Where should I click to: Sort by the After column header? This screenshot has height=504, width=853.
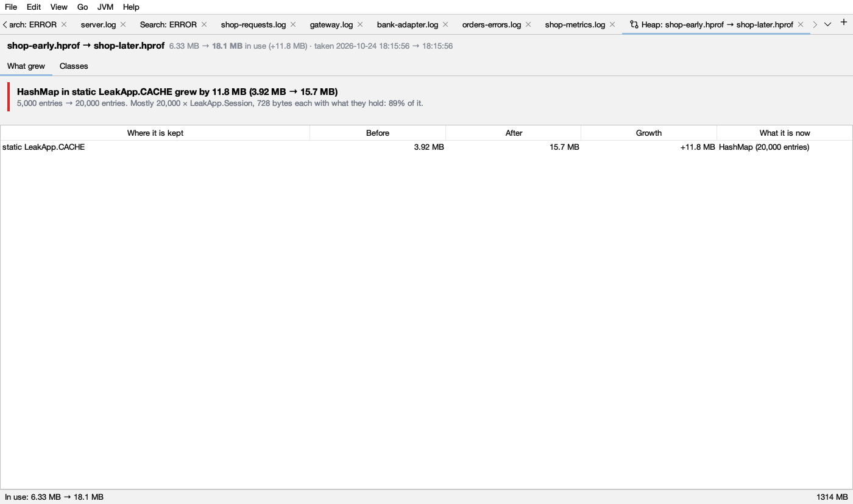pyautogui.click(x=514, y=133)
